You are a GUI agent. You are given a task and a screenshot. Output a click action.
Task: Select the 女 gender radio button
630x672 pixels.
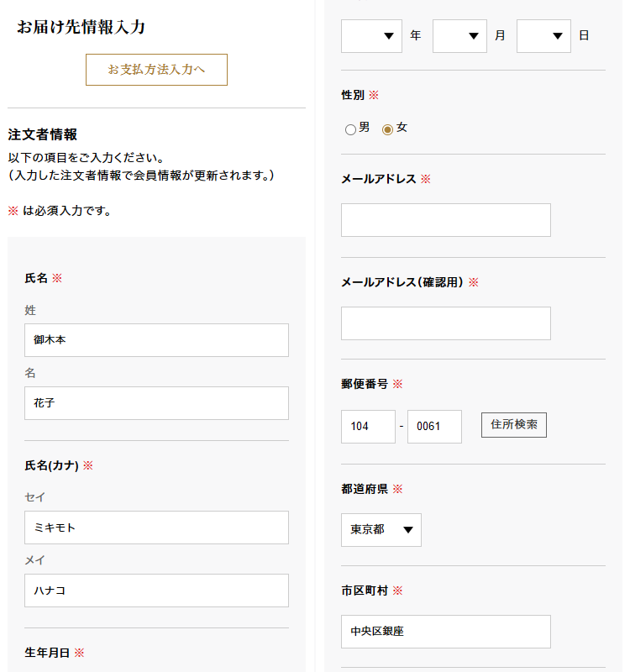click(x=387, y=129)
